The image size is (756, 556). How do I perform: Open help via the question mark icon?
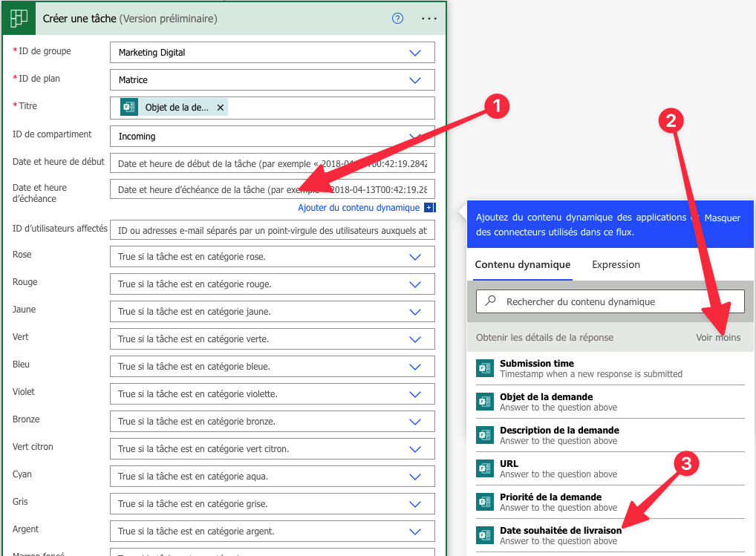[x=397, y=19]
